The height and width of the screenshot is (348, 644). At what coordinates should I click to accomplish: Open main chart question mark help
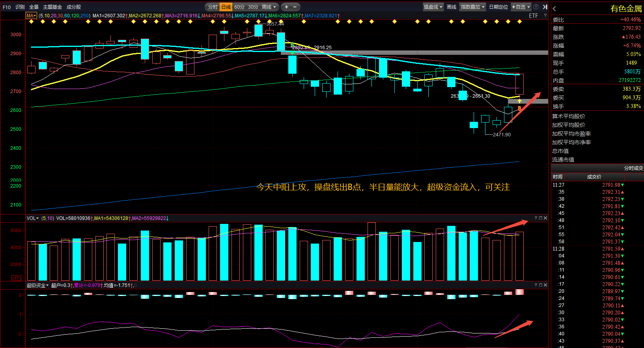545,16
